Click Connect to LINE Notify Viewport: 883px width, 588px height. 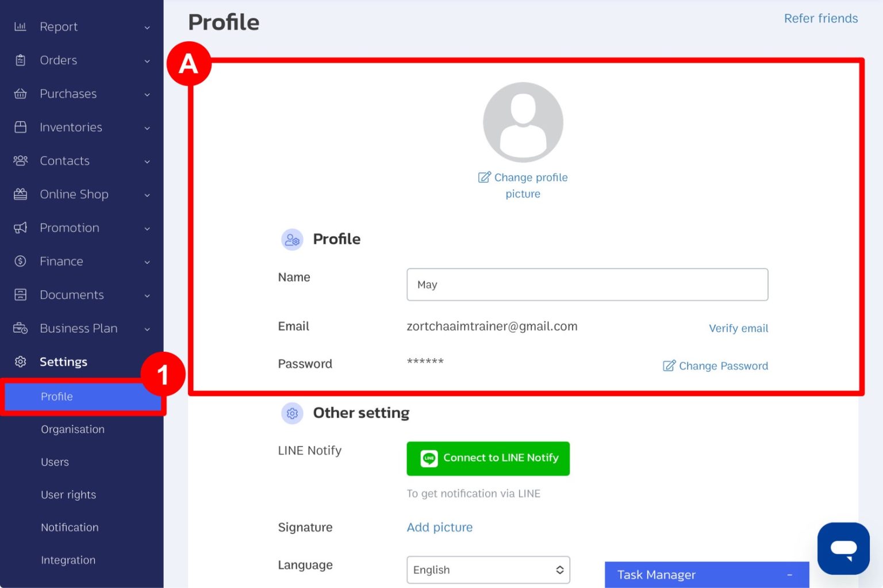[487, 458]
